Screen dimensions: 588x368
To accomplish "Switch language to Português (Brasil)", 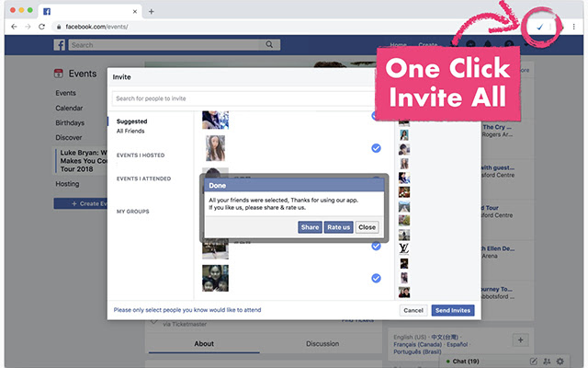I will (417, 351).
